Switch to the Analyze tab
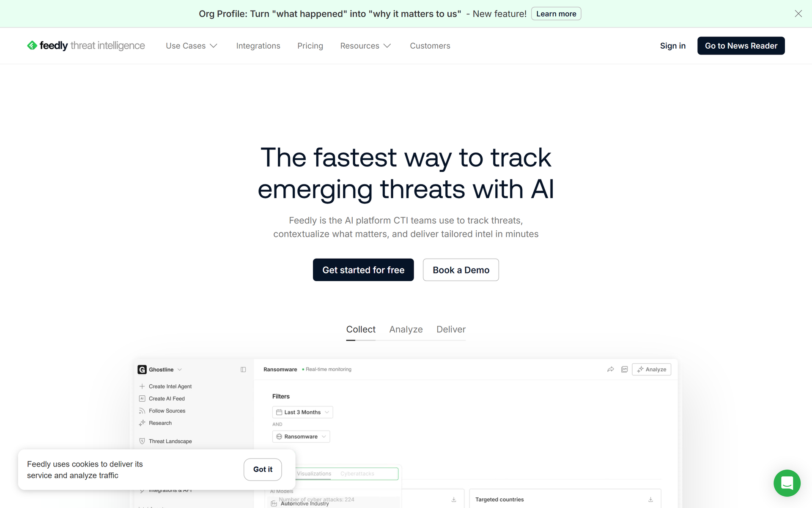Image resolution: width=812 pixels, height=508 pixels. (x=406, y=329)
